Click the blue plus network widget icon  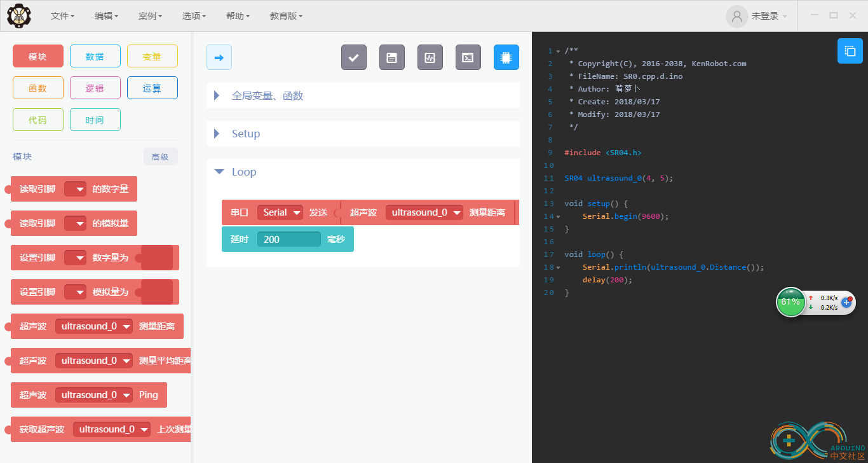pyautogui.click(x=846, y=303)
